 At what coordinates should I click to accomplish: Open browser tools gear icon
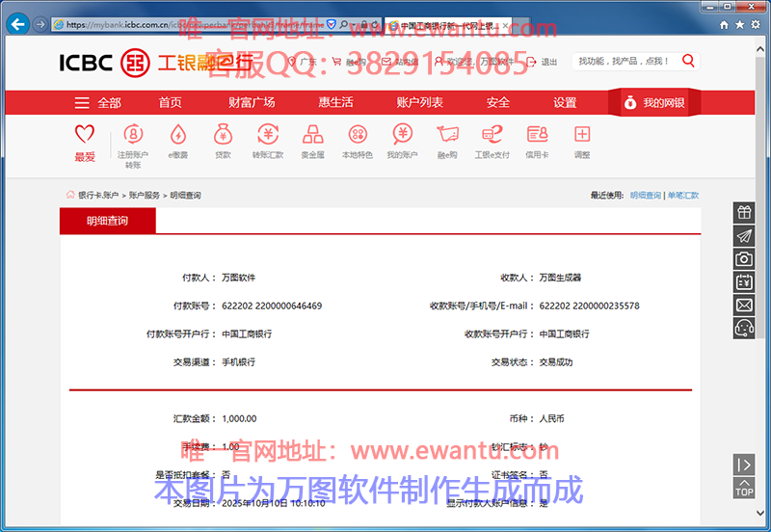(756, 25)
